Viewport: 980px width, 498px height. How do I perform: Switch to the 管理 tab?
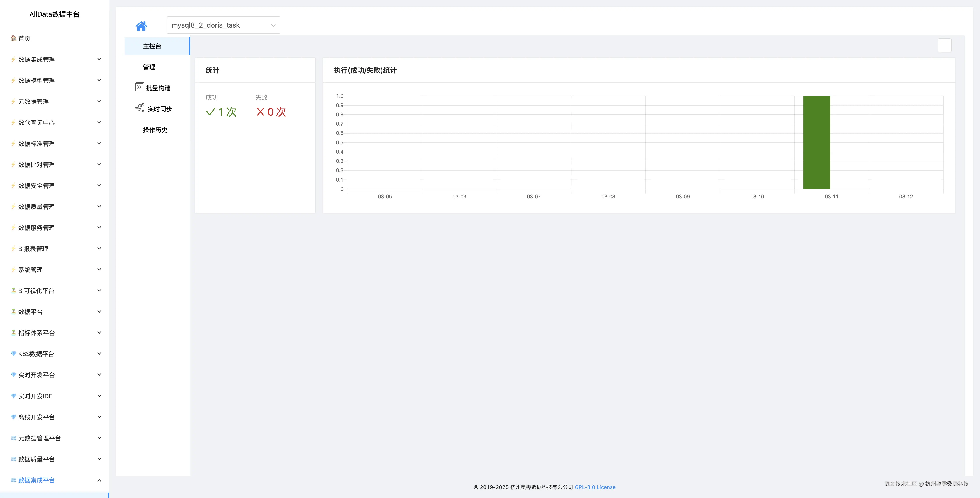tap(149, 67)
